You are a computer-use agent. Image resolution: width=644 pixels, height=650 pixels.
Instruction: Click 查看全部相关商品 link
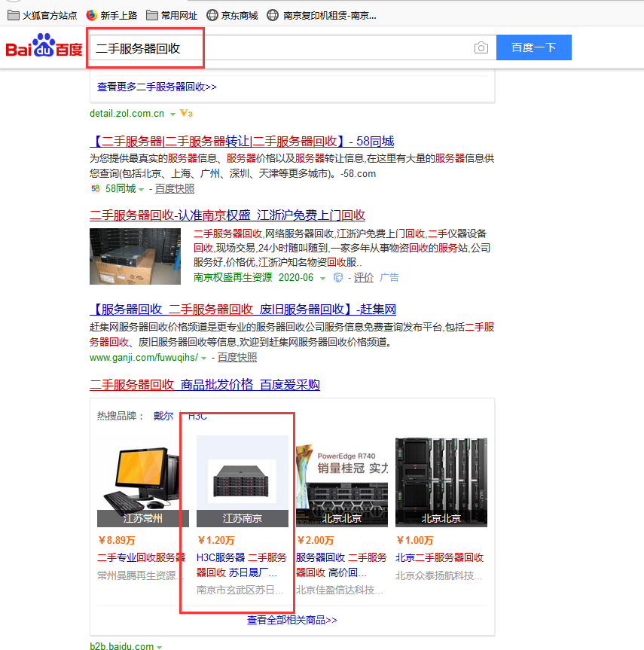coord(292,620)
